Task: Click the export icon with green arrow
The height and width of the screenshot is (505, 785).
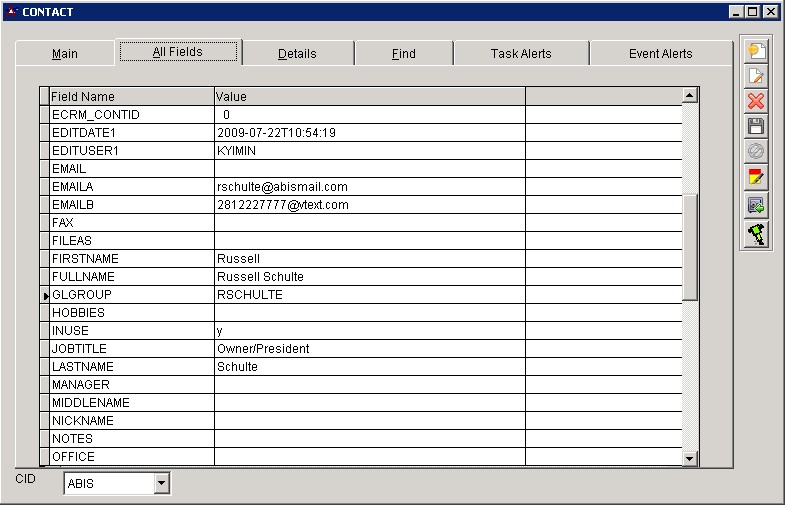Action: pyautogui.click(x=756, y=206)
